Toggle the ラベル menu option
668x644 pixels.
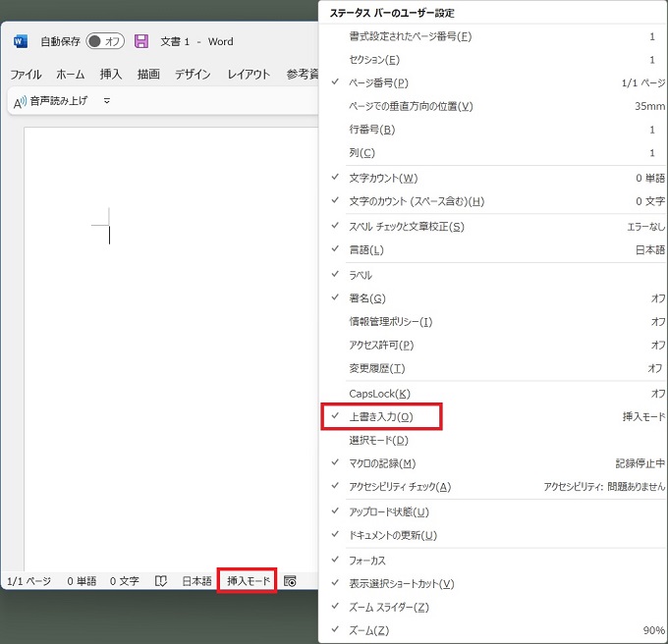493,275
